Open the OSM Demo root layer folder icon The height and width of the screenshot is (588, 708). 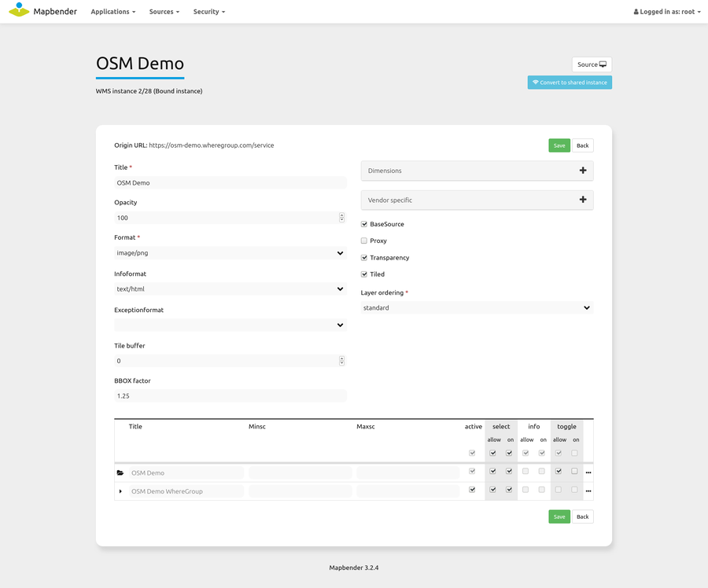[x=120, y=473]
